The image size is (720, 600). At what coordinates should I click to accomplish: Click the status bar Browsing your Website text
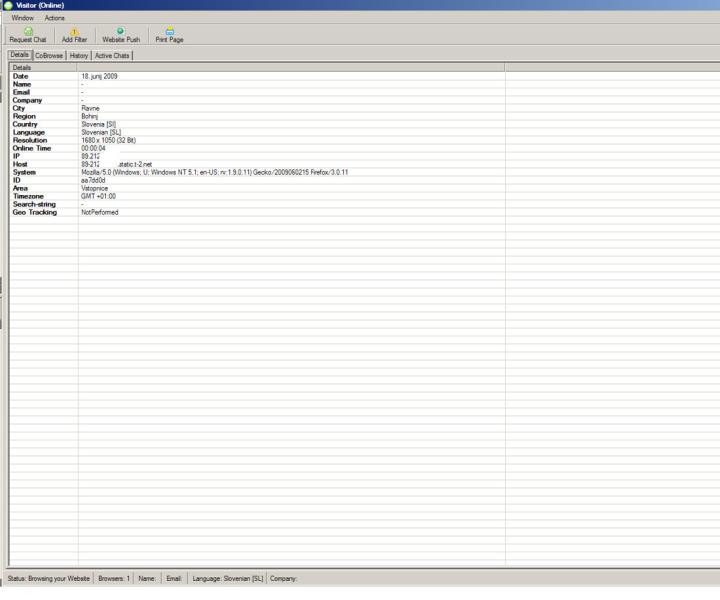pyautogui.click(x=47, y=578)
